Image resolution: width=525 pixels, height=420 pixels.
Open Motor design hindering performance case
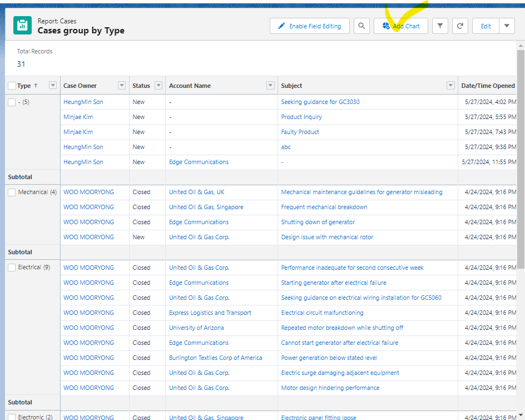click(x=330, y=388)
